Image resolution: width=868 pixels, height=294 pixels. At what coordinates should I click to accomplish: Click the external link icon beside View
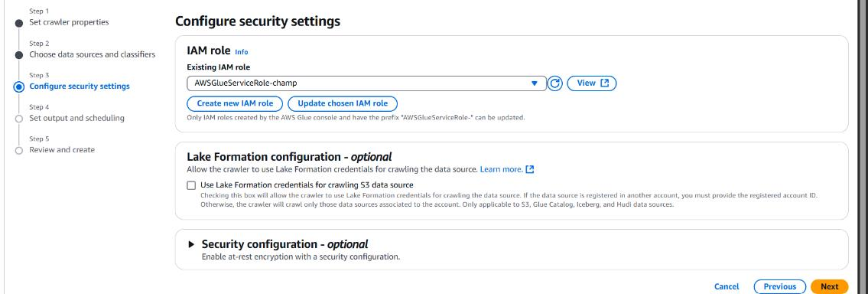click(x=604, y=83)
